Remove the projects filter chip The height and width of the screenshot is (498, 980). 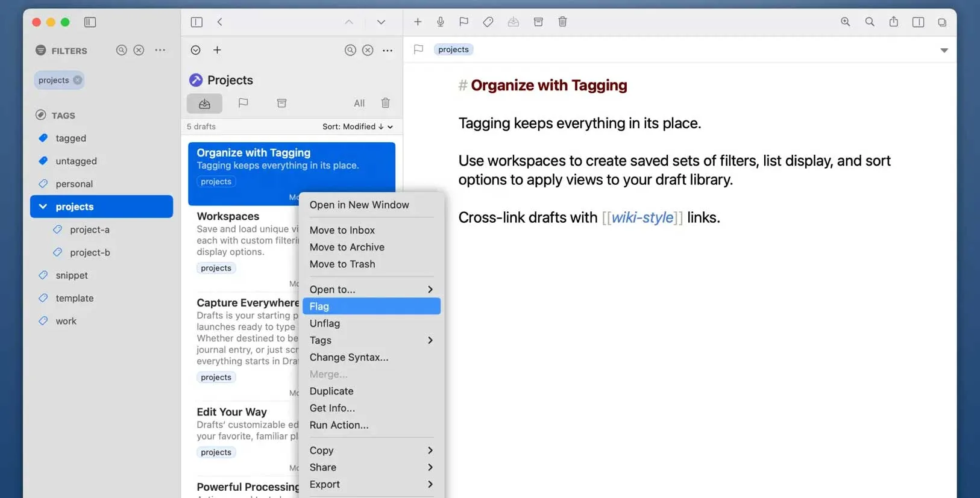click(78, 80)
